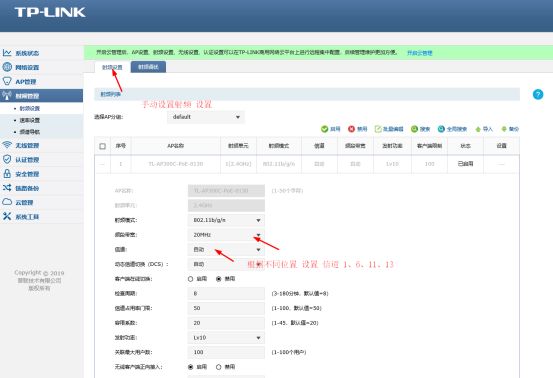Image resolution: width=553 pixels, height=378 pixels.
Task: Click the 状态 column header
Action: point(466,146)
